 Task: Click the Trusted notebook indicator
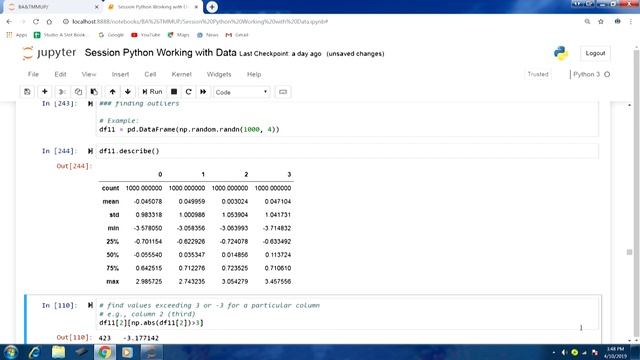[538, 74]
